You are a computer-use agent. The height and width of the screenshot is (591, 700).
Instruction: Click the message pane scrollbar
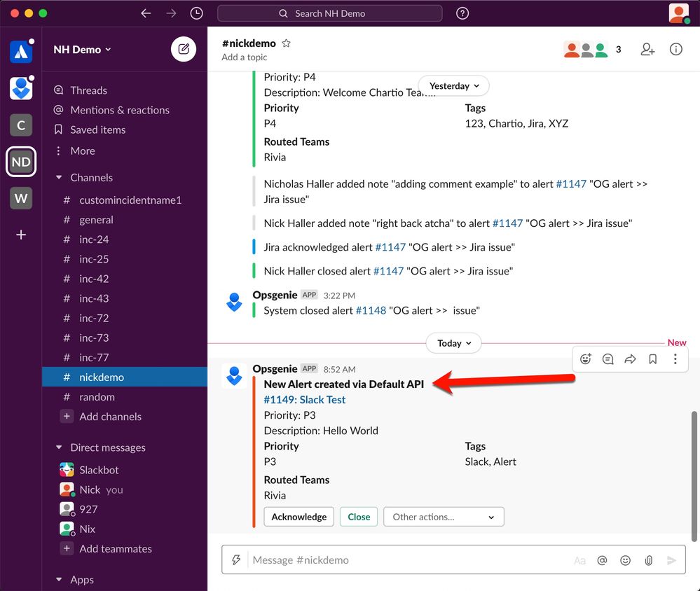694,475
